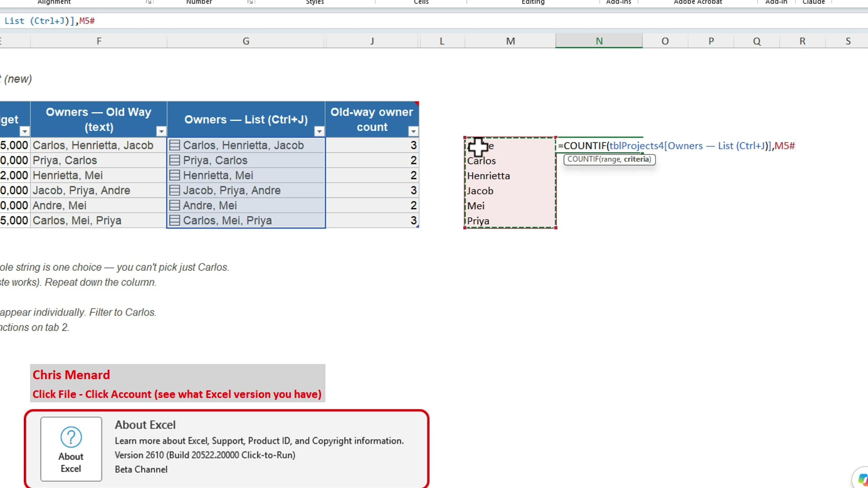This screenshot has width=868, height=488.
Task: Select the Owners — Old Way (text) header
Action: pyautogui.click(x=99, y=119)
